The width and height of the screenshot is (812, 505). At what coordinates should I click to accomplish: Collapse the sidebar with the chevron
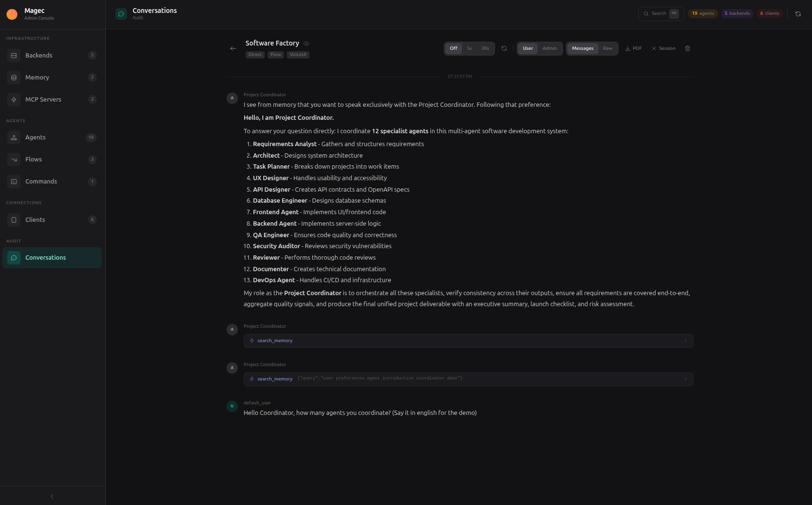coord(52,496)
